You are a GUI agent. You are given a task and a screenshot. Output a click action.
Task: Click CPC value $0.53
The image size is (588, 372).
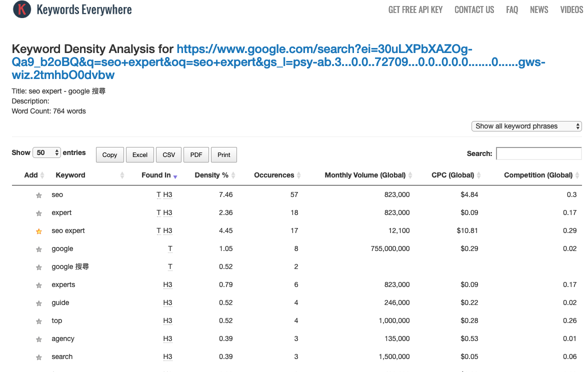469,338
